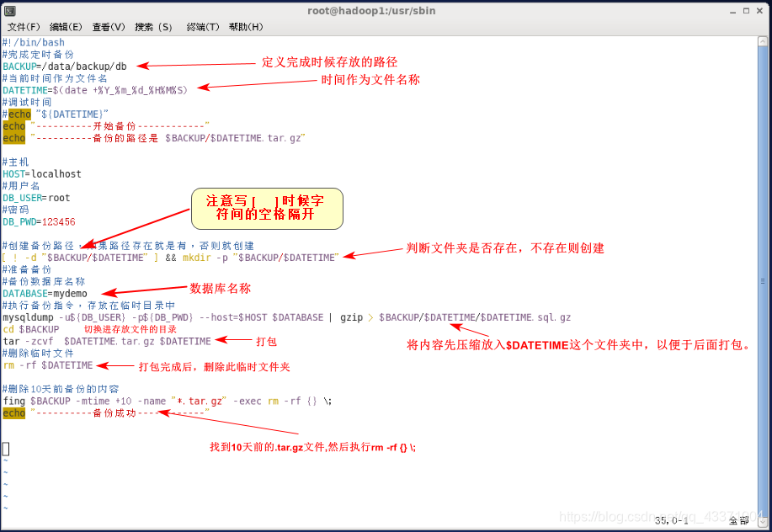Open the 终端(T) menu

202,26
